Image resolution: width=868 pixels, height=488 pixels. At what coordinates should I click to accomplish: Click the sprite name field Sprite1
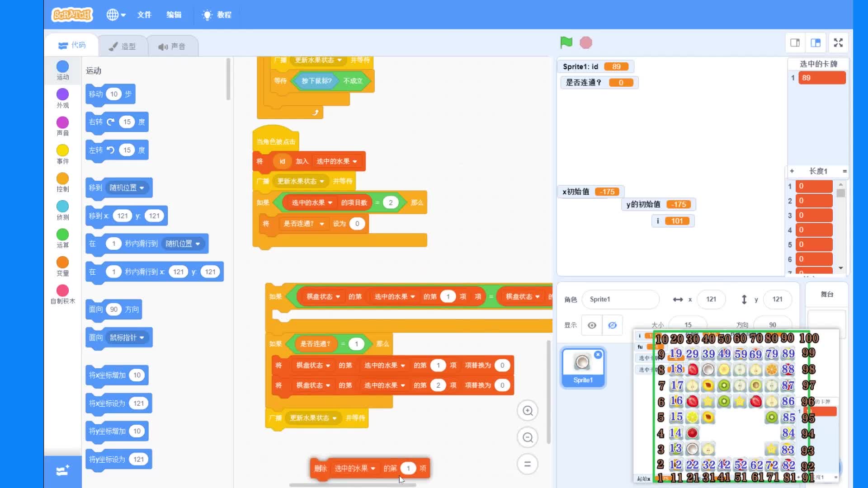(620, 299)
